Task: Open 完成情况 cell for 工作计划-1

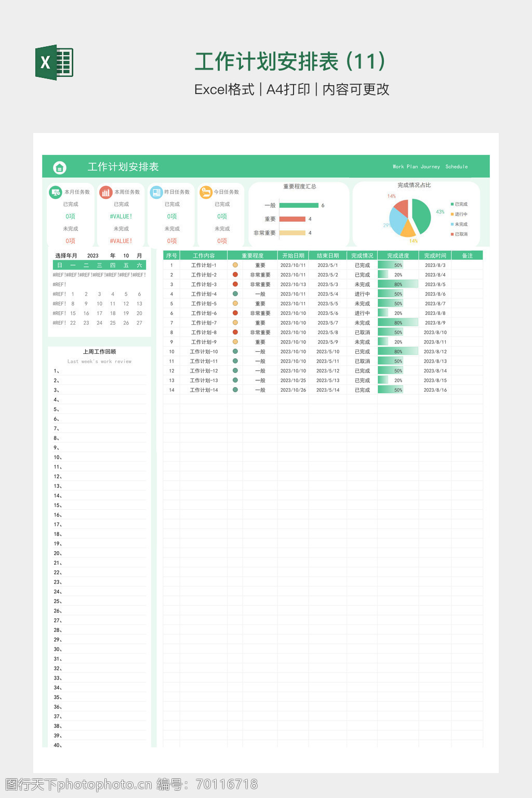Action: click(362, 265)
